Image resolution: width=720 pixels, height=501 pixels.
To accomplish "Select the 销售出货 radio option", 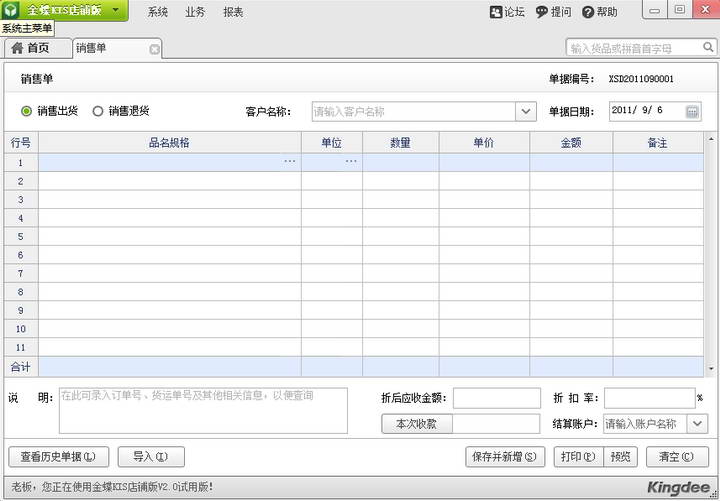I will tap(26, 111).
